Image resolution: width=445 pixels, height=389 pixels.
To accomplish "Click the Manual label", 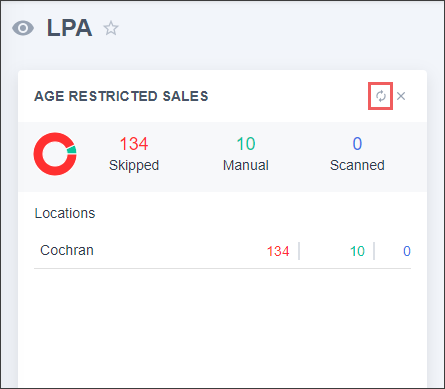I will (246, 165).
